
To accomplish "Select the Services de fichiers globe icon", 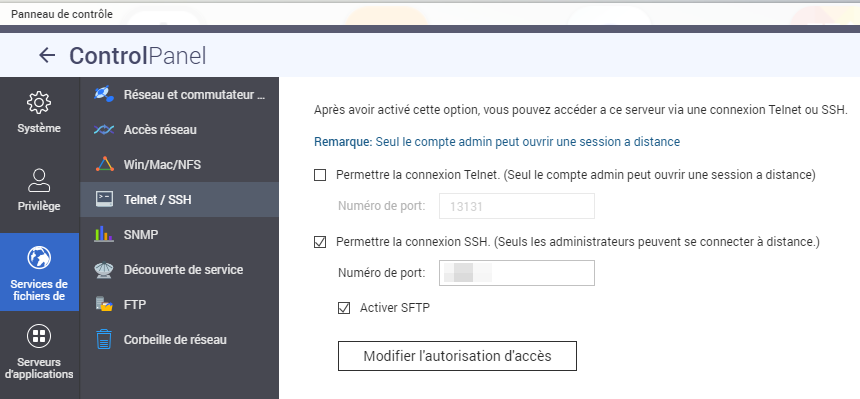I will (39, 257).
